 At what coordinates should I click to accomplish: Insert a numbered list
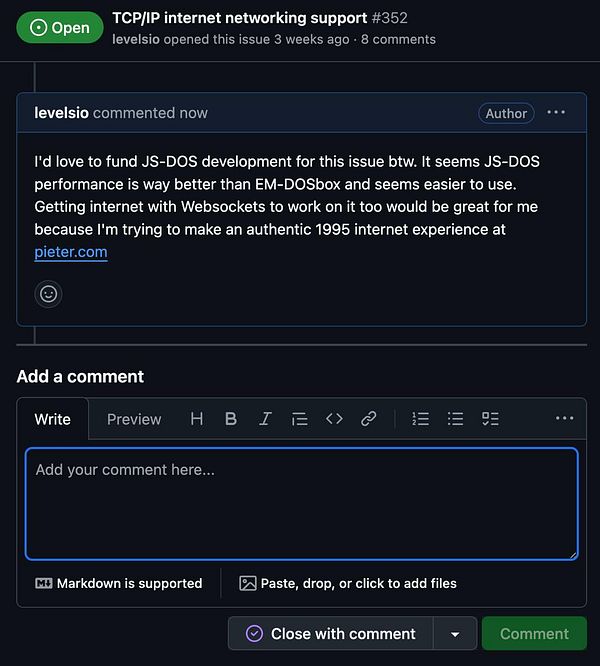point(421,419)
